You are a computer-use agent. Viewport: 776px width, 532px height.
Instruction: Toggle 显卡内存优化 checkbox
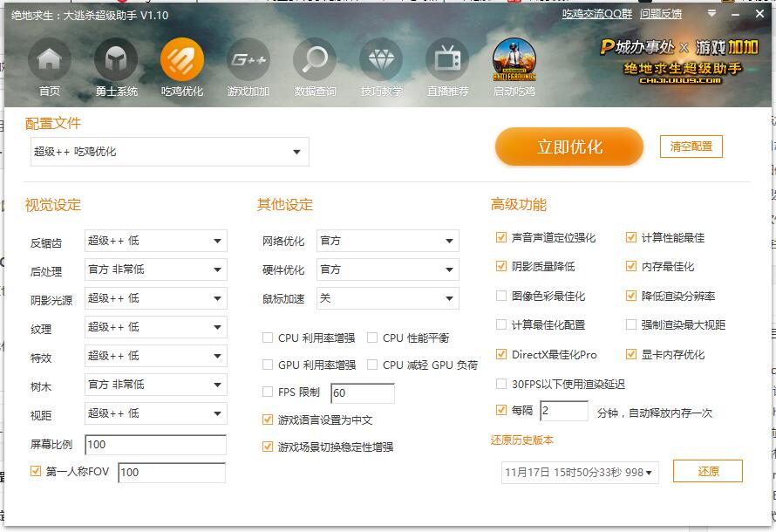(631, 354)
